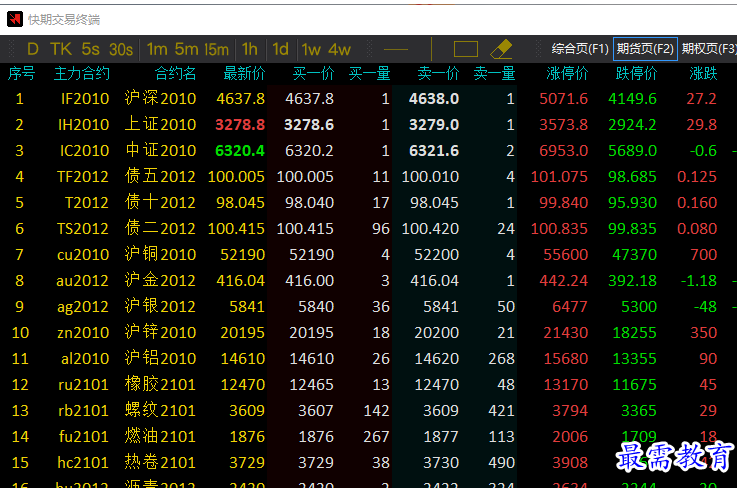Select the T2012 contract cell

click(x=87, y=202)
